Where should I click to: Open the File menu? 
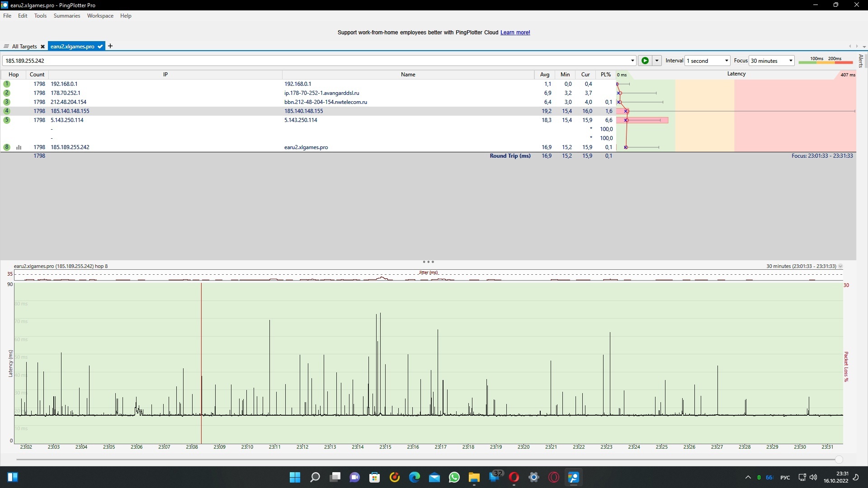(7, 16)
